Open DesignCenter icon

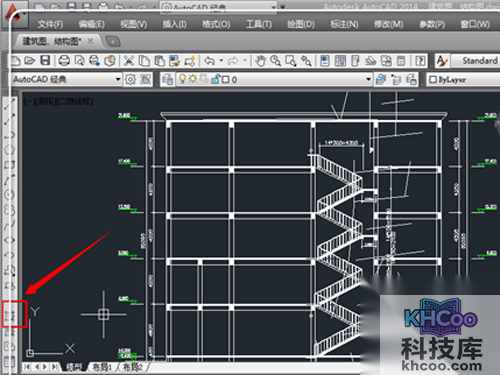point(340,61)
